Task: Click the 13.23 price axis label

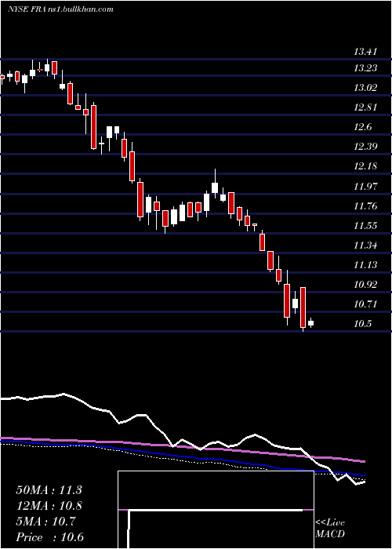Action: point(365,68)
